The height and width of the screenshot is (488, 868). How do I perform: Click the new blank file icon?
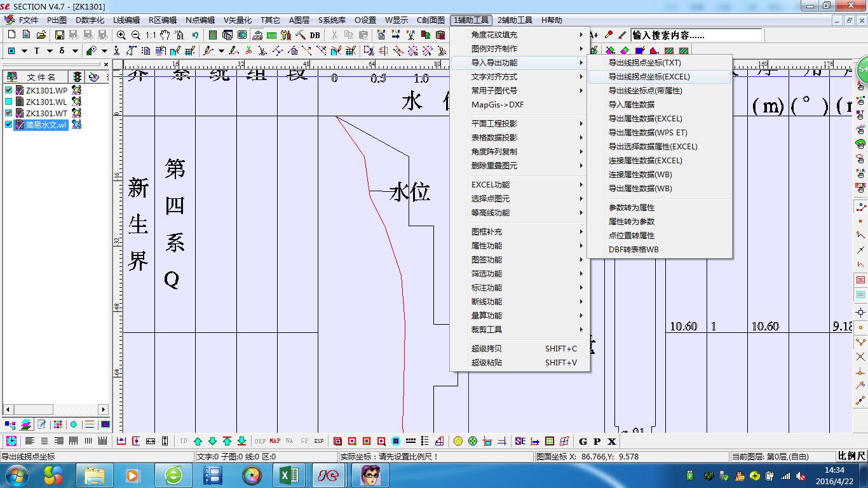pos(11,35)
